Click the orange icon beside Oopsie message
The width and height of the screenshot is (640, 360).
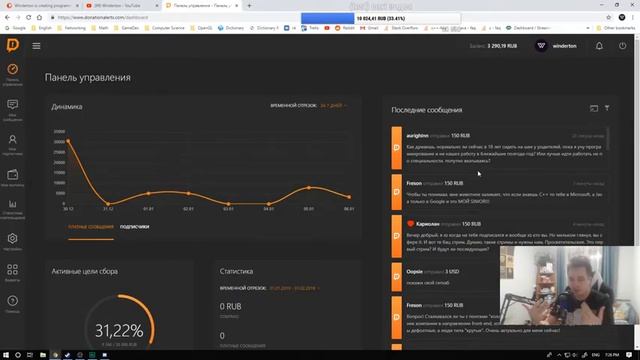click(396, 277)
